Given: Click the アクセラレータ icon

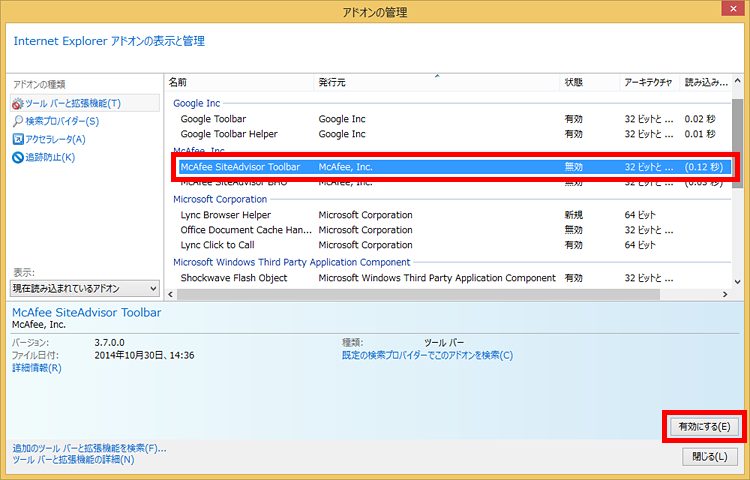Looking at the screenshot, I should (18, 139).
